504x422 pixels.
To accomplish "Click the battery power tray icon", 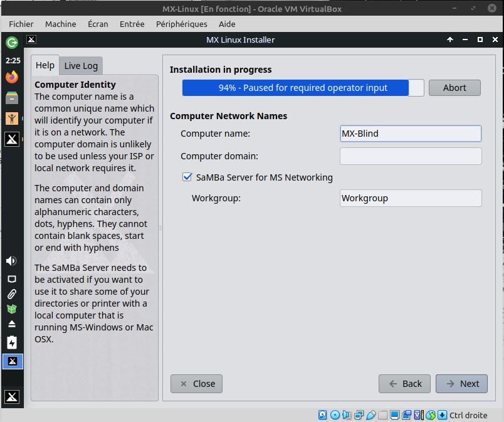I will click(x=12, y=342).
